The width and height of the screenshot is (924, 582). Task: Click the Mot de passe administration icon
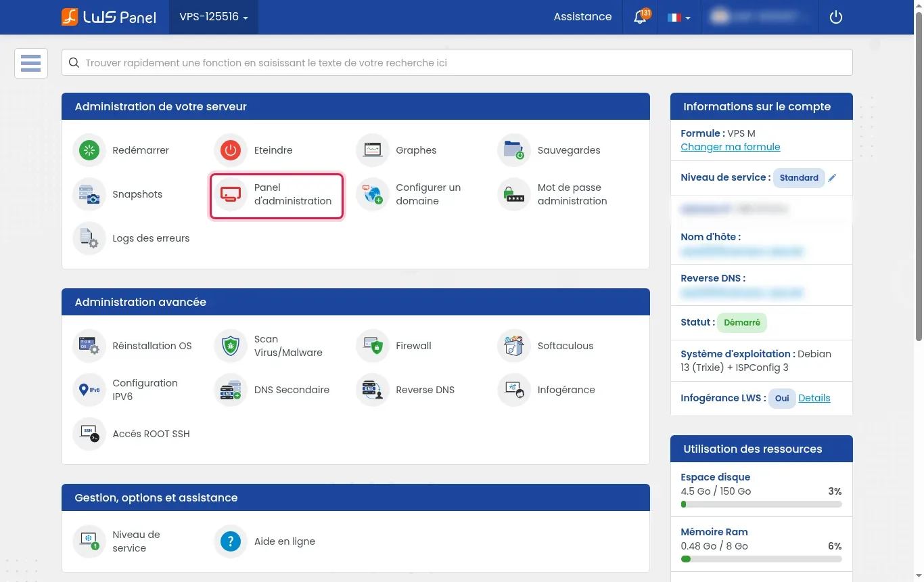click(x=514, y=194)
